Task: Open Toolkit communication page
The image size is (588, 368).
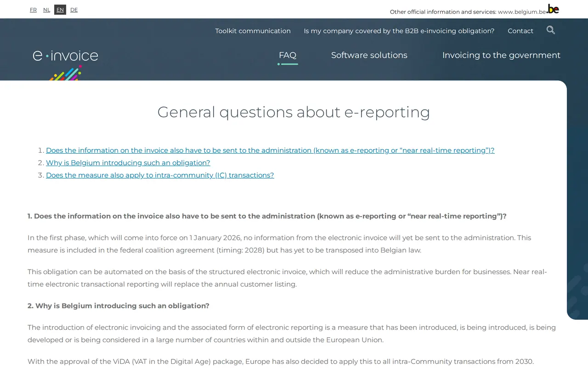Action: pyautogui.click(x=253, y=31)
